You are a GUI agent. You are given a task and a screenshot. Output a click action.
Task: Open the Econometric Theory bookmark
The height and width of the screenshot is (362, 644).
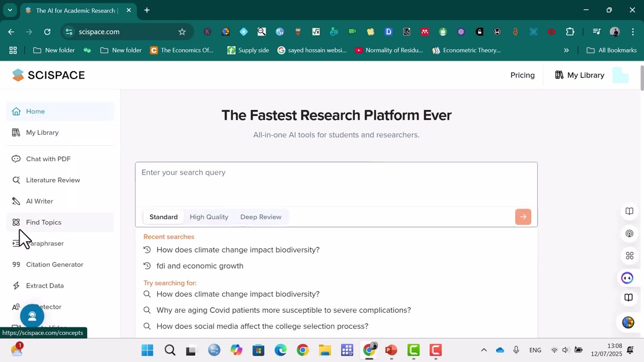[466, 50]
